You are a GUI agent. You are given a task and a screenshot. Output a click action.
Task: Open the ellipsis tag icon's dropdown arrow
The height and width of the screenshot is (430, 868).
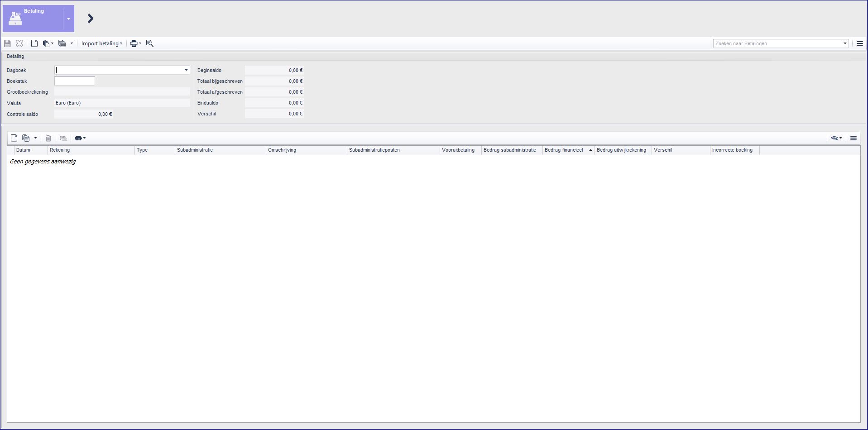[84, 138]
